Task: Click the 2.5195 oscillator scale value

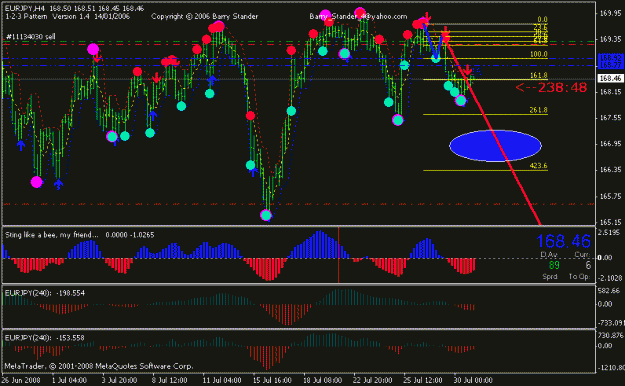Action: [x=610, y=232]
